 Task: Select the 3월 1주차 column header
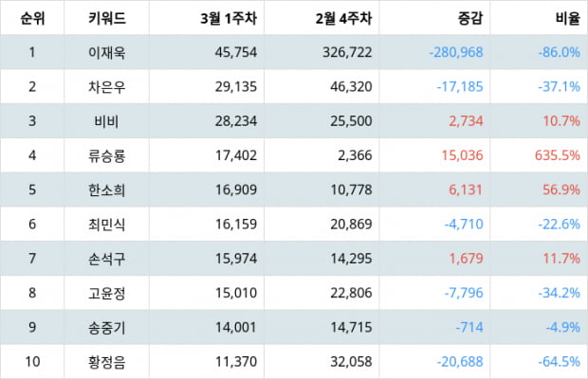(x=229, y=18)
